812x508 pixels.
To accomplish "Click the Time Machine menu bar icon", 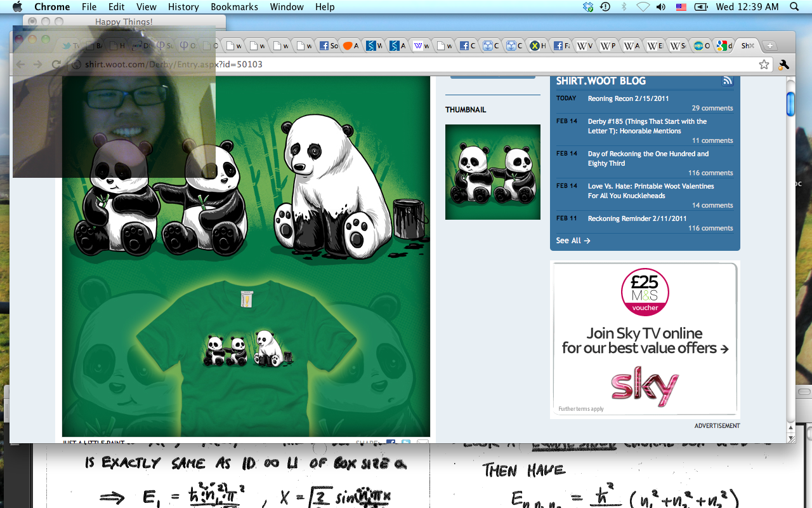I will point(605,7).
